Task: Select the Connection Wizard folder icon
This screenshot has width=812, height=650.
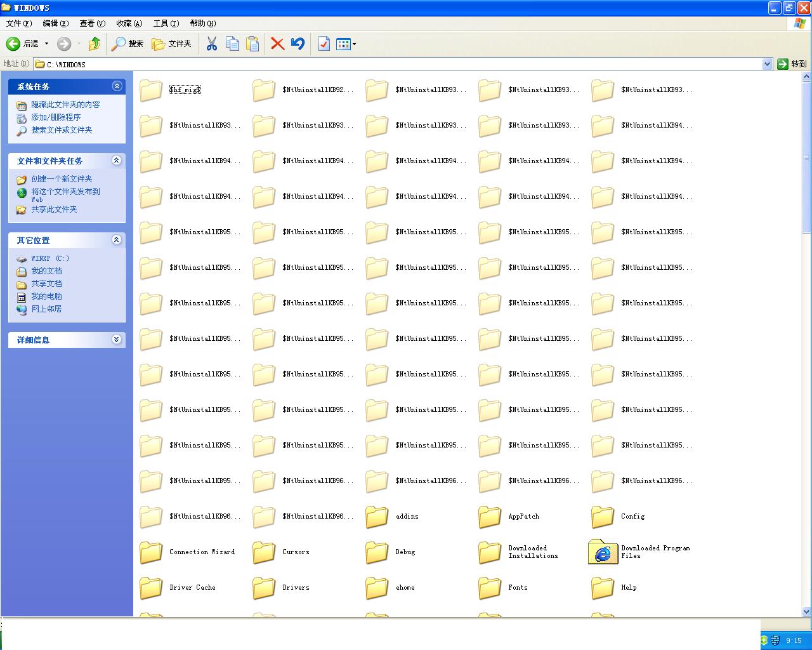Action: pyautogui.click(x=151, y=552)
